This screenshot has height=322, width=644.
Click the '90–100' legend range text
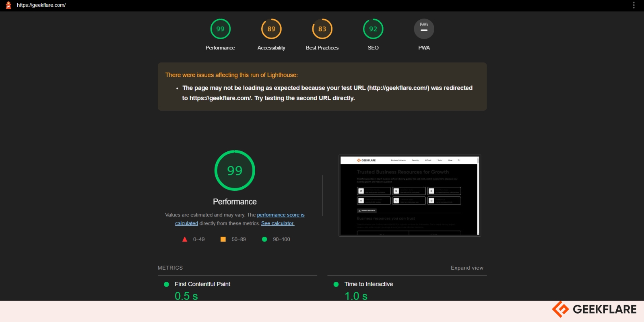(281, 239)
